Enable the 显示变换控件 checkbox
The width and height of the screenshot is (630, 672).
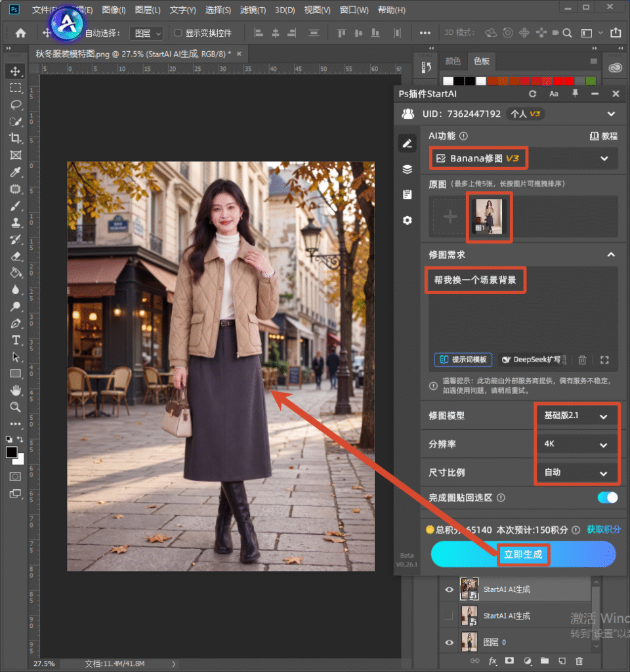[x=178, y=33]
